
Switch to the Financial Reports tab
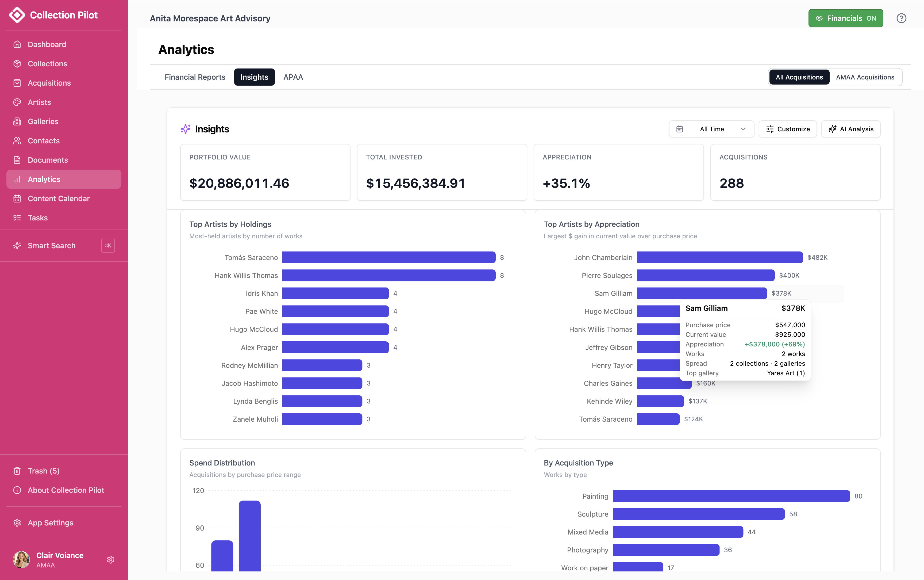(x=195, y=77)
